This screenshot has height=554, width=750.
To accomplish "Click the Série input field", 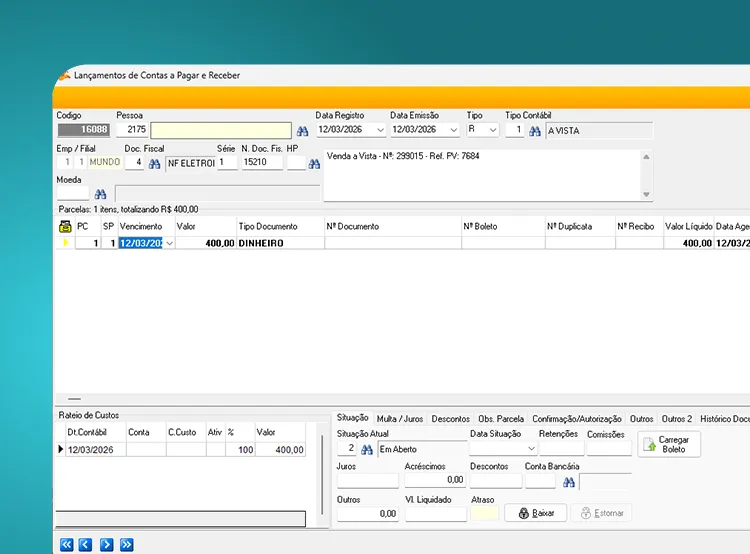I will [227, 162].
